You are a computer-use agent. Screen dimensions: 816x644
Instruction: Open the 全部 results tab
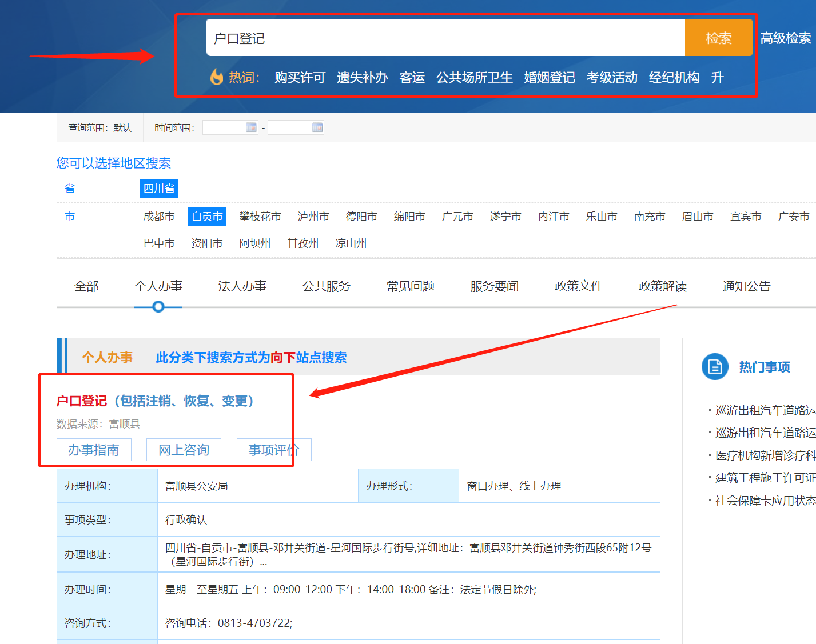coord(86,286)
